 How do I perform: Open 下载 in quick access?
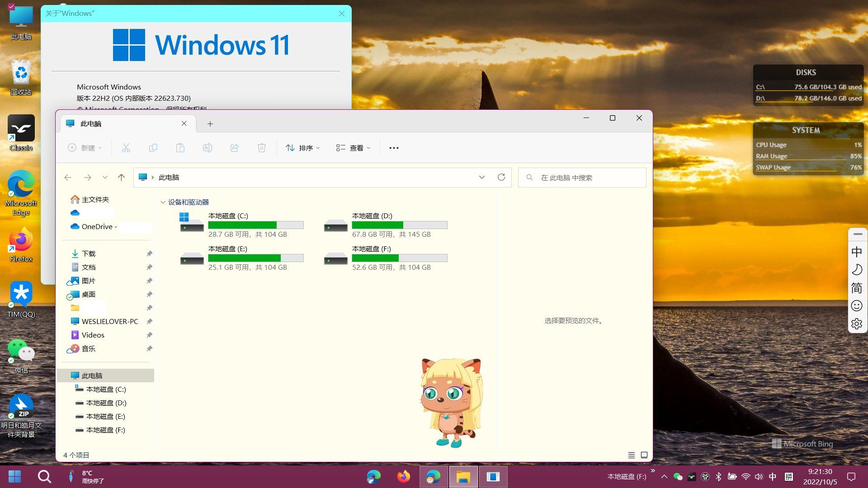tap(89, 253)
